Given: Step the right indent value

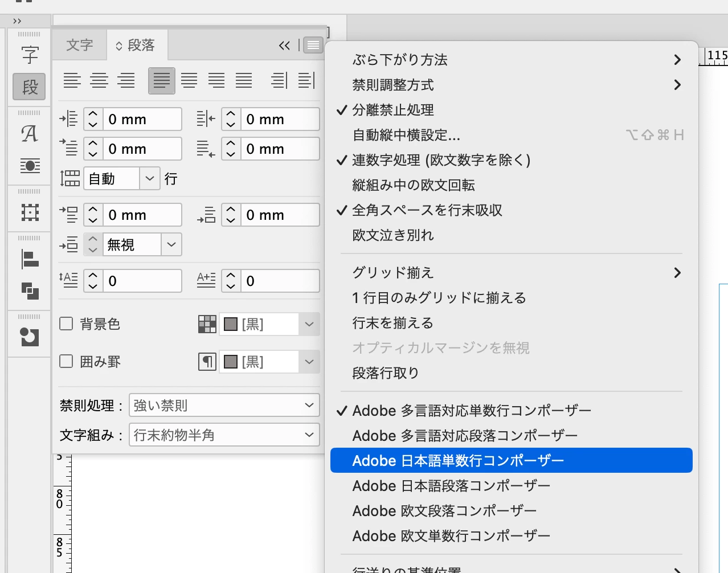Looking at the screenshot, I should click(x=231, y=119).
